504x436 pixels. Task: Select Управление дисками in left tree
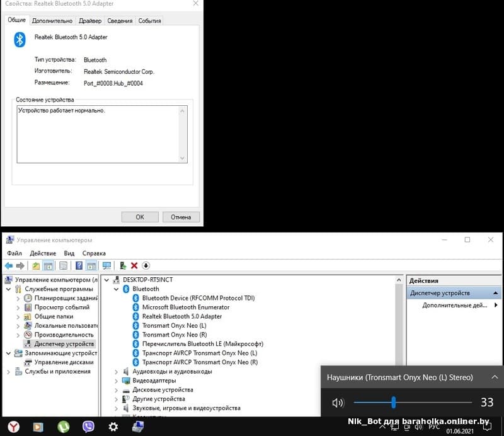tap(64, 362)
